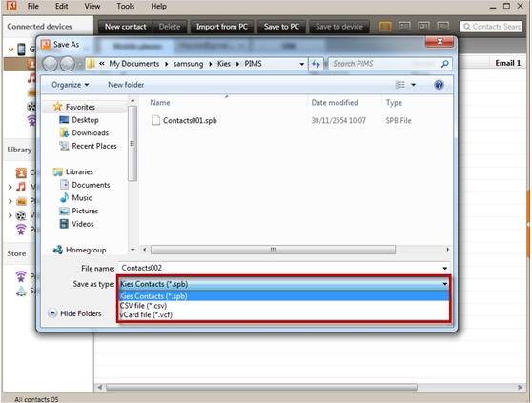The height and width of the screenshot is (403, 532).
Task: Open Downloads in Favorites list
Action: tap(90, 132)
